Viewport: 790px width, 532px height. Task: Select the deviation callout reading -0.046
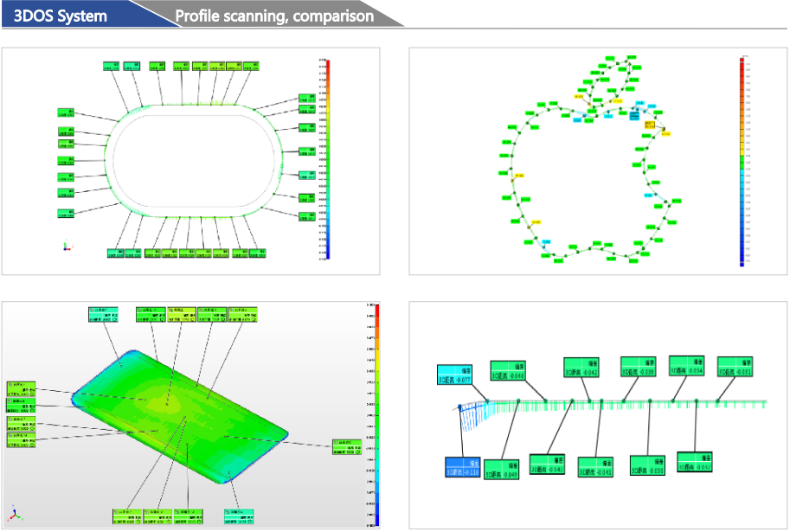pyautogui.click(x=508, y=370)
